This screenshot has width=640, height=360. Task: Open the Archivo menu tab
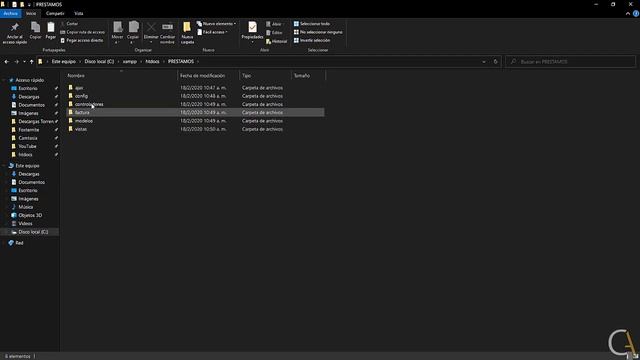(11, 13)
